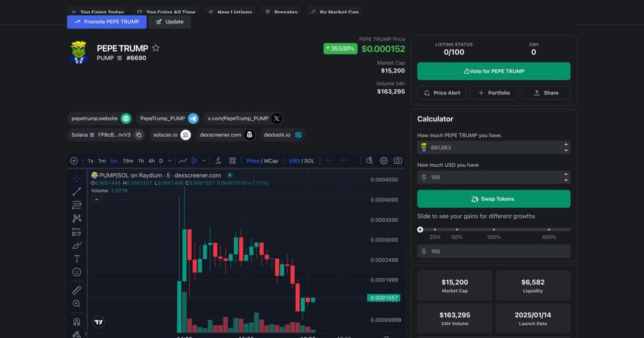Open the solscan.io explorer link
Viewport: 644px width, 338px height.
171,135
